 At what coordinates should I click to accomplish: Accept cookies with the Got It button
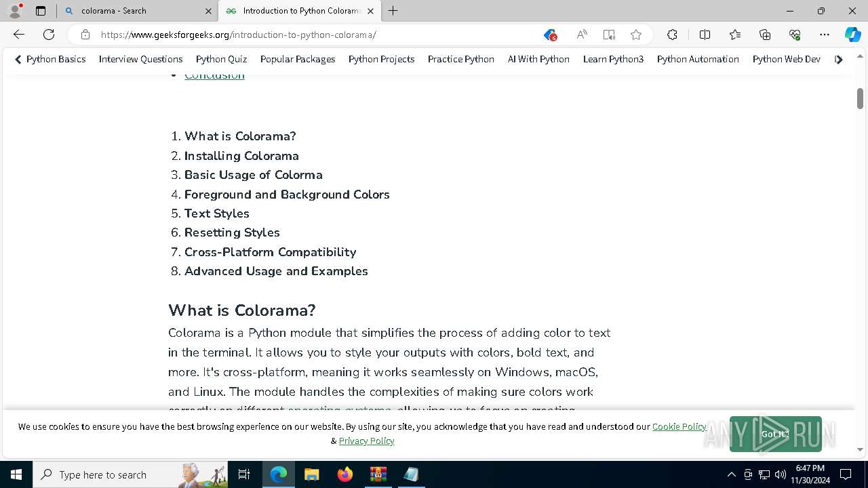click(x=776, y=434)
